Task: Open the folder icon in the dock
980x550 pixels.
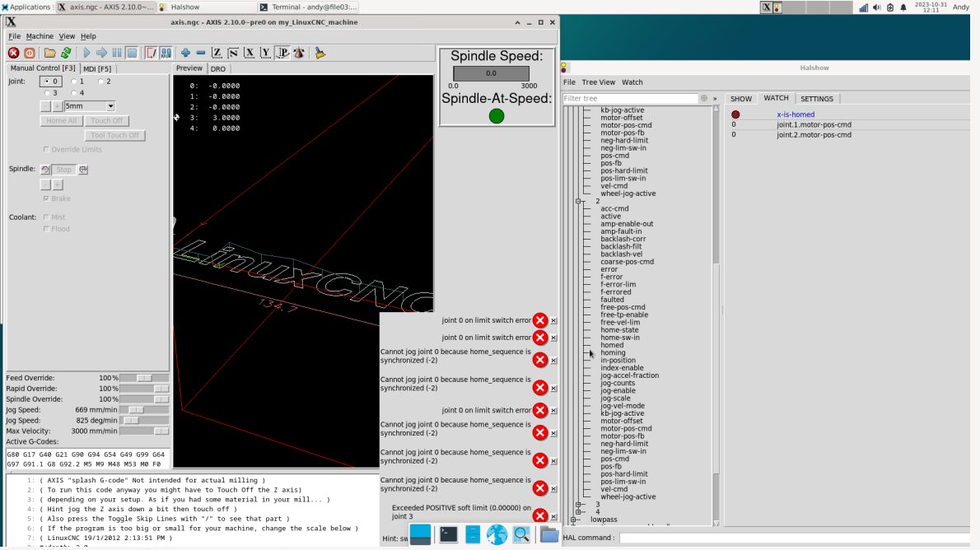Action: point(548,535)
